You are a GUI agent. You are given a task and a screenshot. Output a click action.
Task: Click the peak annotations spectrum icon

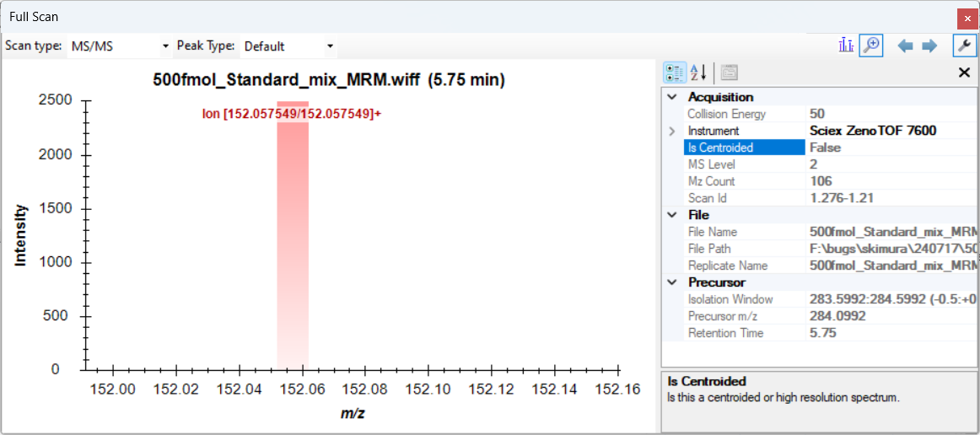pos(847,46)
